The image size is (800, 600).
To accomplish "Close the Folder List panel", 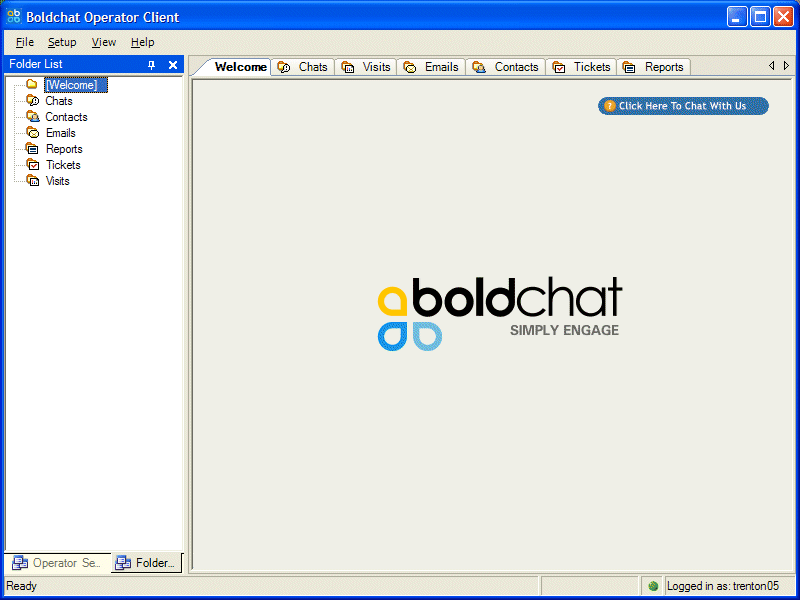I will click(x=173, y=65).
